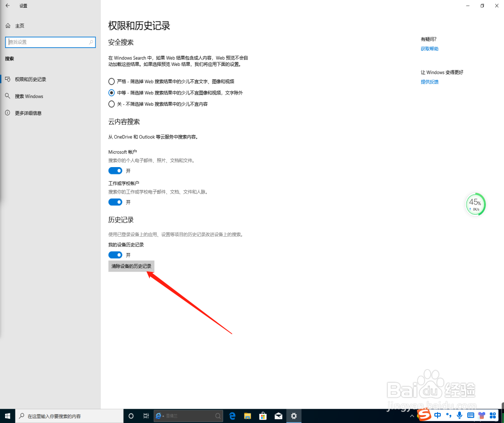This screenshot has width=504, height=423.
Task: Launch Microsoft Edge from the taskbar
Action: (232, 416)
